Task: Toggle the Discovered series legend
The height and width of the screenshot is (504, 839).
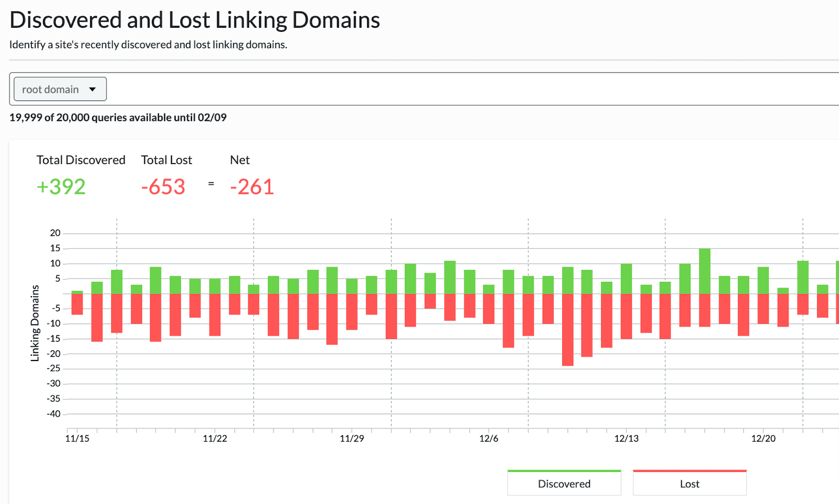Action: pos(564,483)
